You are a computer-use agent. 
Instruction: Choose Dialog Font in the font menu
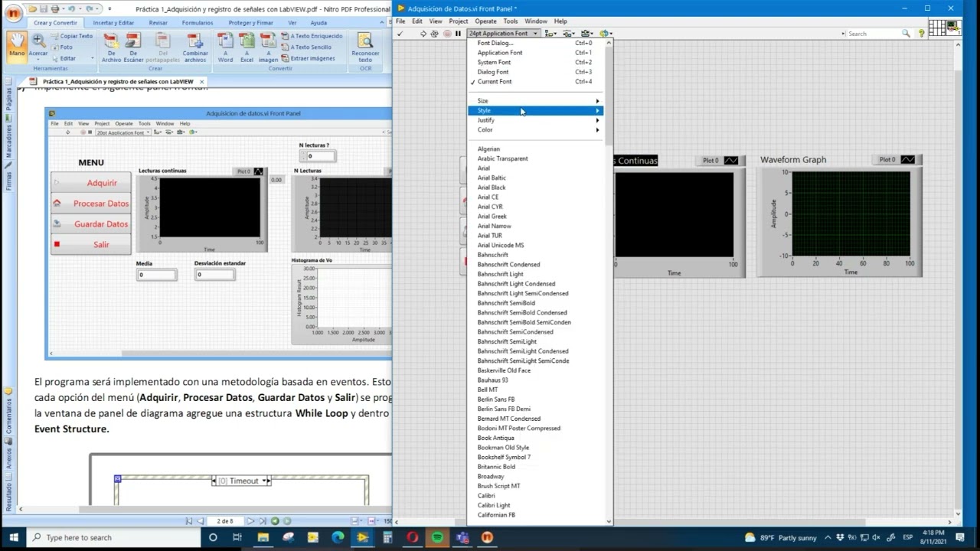[x=493, y=72]
